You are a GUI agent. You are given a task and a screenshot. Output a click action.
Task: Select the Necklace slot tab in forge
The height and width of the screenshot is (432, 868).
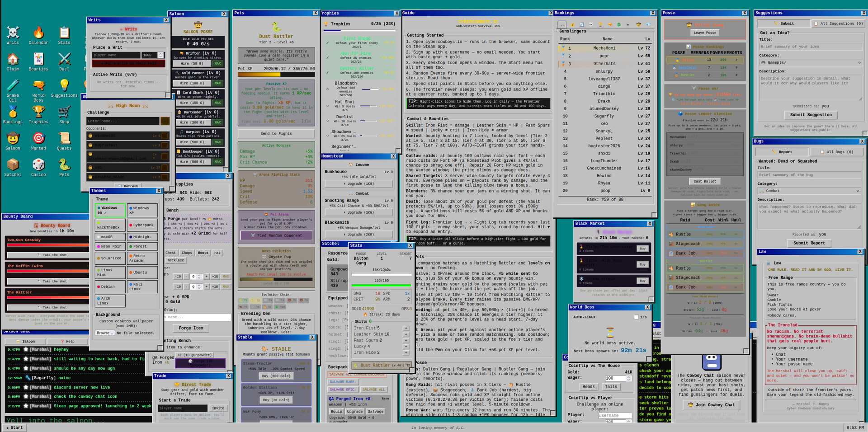[x=175, y=260]
